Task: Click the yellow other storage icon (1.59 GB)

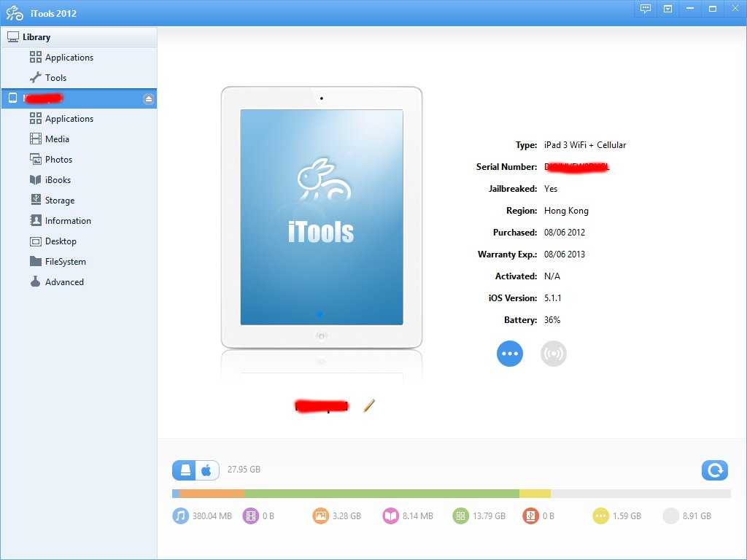Action: click(601, 516)
